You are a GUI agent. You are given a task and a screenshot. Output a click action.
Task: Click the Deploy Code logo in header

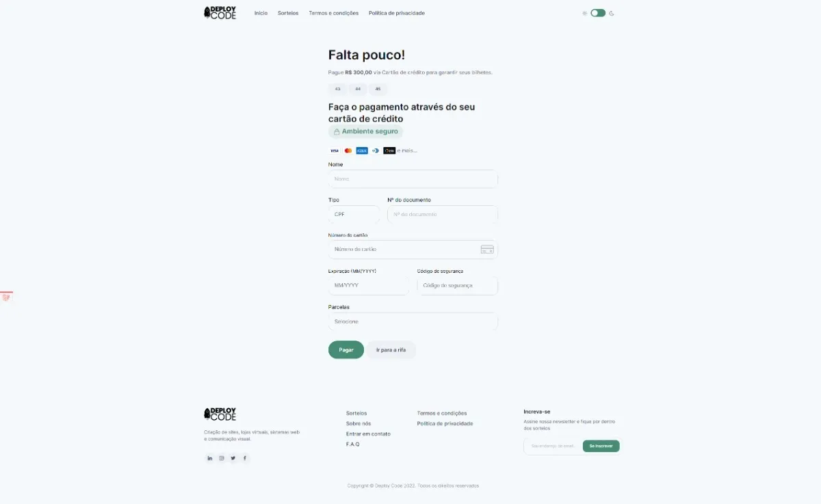(x=220, y=13)
